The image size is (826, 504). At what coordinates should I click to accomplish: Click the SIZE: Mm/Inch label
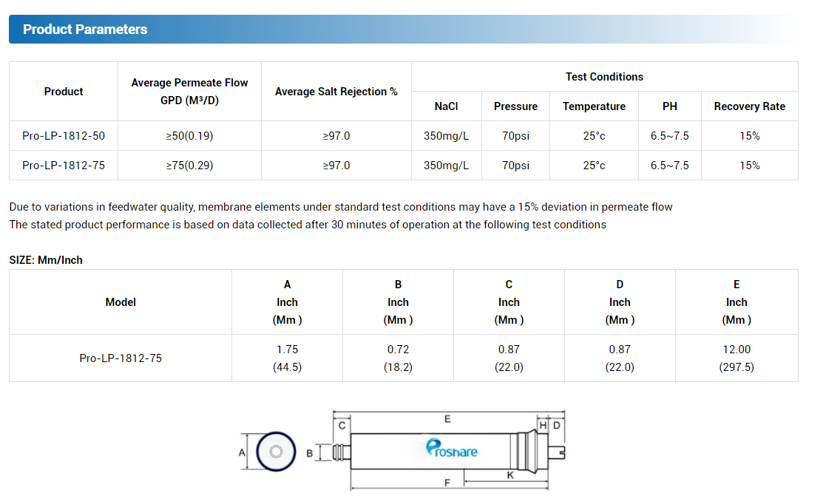point(46,260)
